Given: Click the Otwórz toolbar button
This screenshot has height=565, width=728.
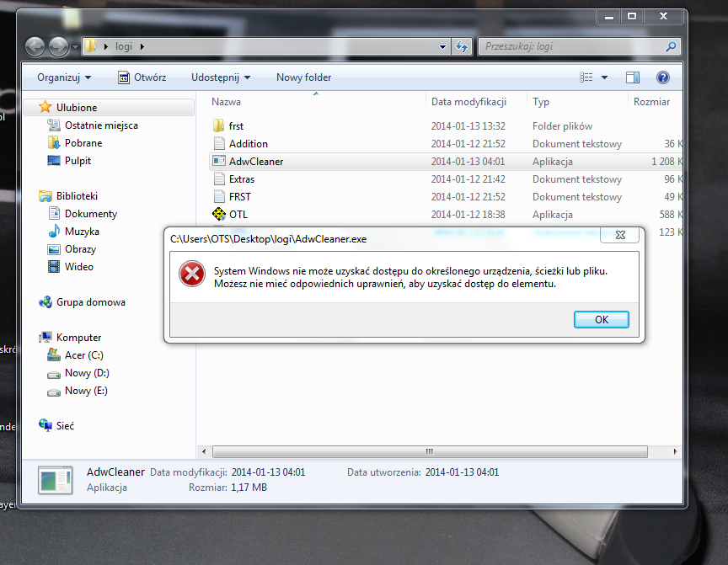Looking at the screenshot, I should point(142,77).
